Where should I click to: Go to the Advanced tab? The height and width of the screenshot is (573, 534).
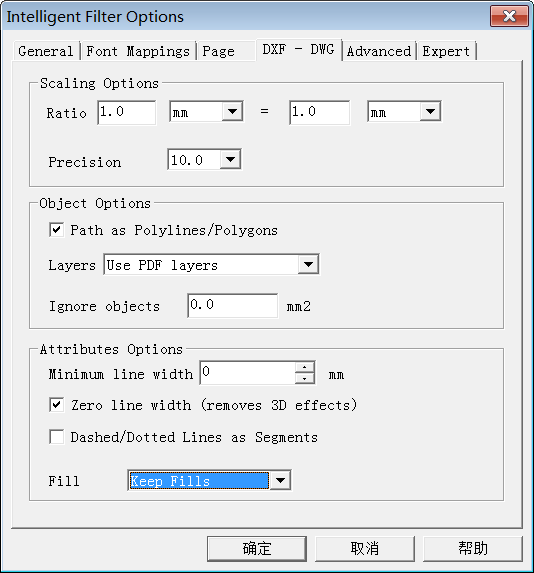(379, 51)
